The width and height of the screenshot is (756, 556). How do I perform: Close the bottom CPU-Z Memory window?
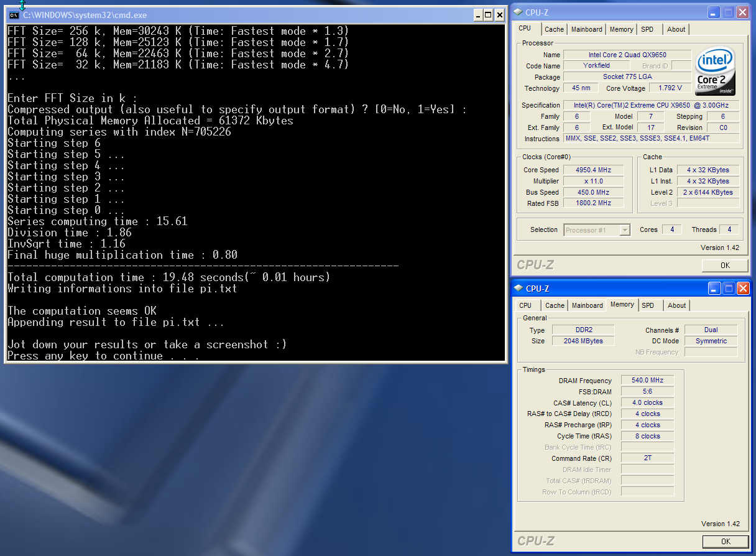[x=743, y=288]
